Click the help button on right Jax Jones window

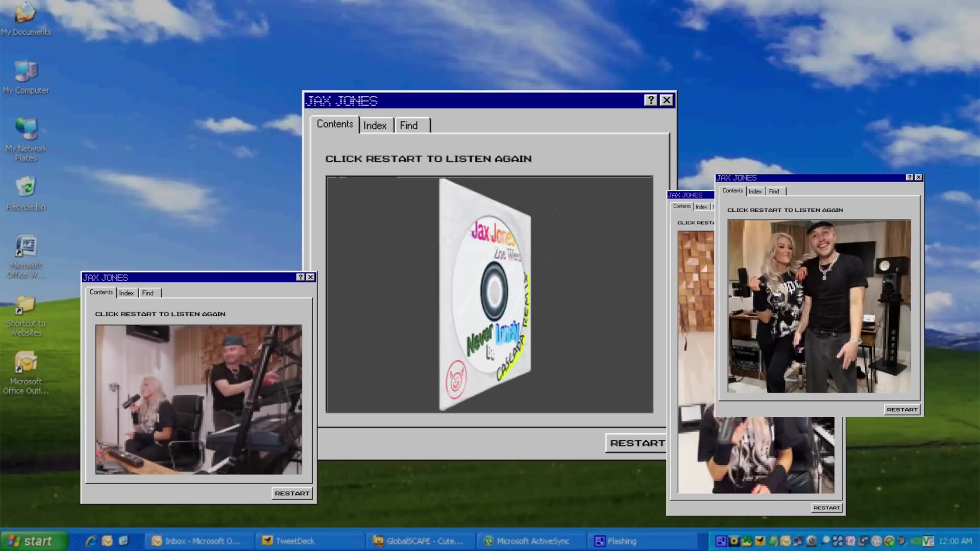[910, 178]
